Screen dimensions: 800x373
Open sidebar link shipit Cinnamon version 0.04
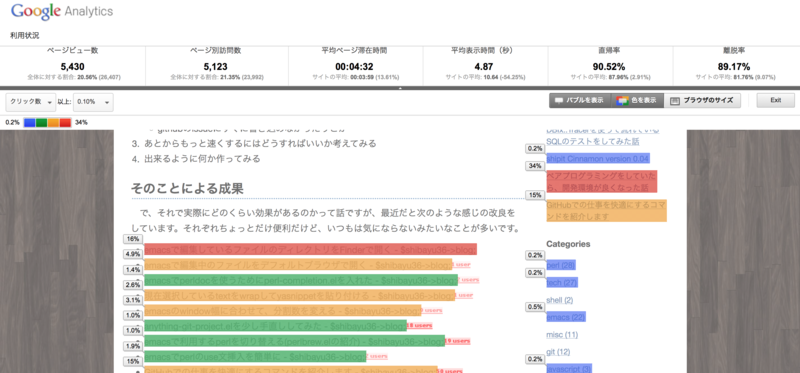(597, 159)
